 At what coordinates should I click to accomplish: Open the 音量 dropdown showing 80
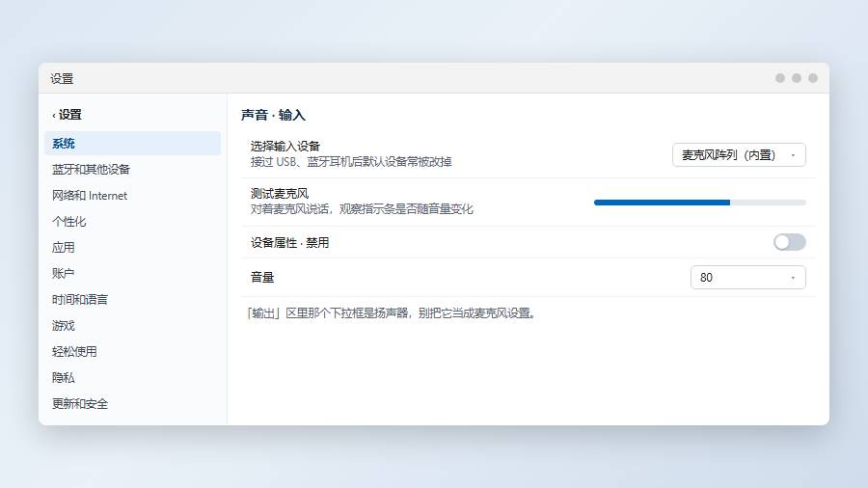[747, 277]
